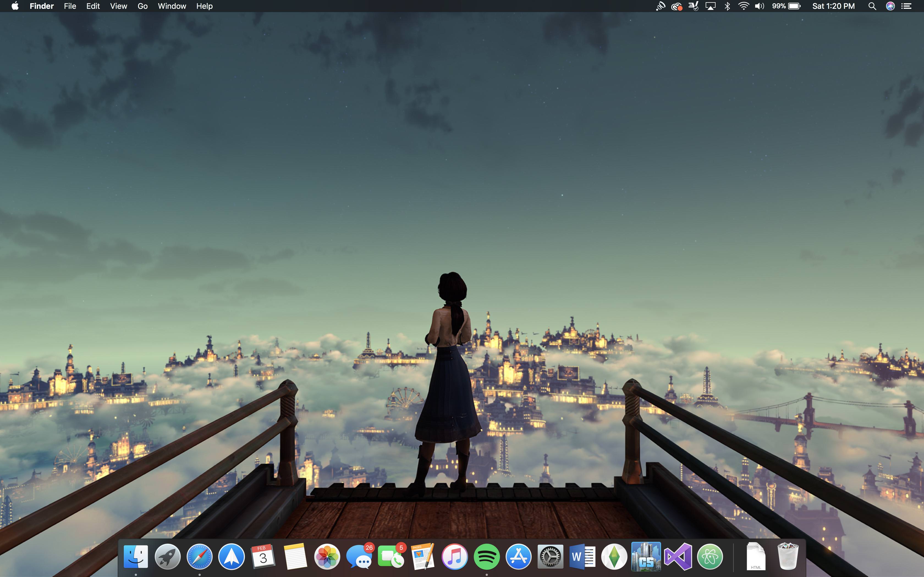Open the Bluetooth status menu
The width and height of the screenshot is (924, 577).
727,6
